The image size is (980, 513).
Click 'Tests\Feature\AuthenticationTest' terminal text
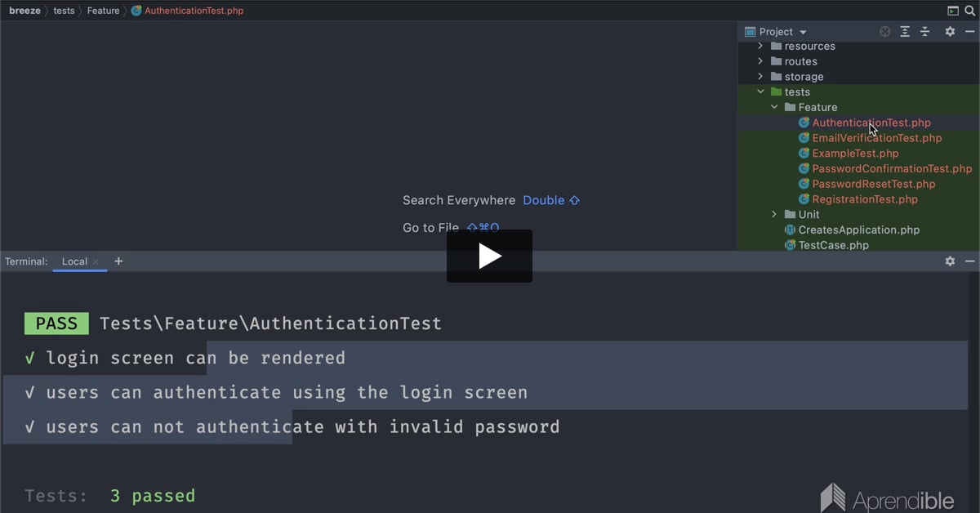[x=270, y=323]
